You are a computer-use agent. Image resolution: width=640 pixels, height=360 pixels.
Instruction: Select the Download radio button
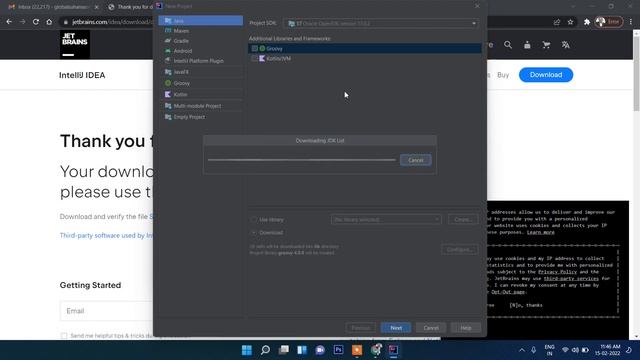(253, 233)
